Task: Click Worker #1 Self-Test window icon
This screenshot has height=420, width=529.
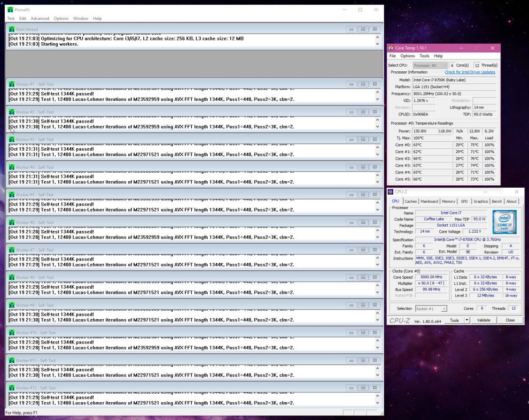Action: 12,84
